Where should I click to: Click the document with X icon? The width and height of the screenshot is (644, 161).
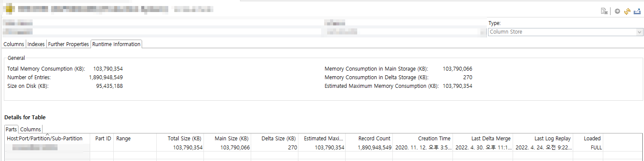(604, 11)
